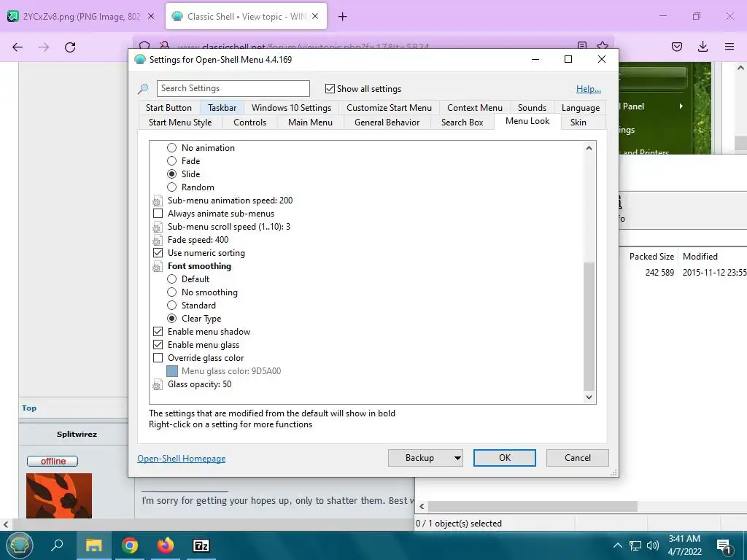Check Override glass color
This screenshot has height=560, width=747.
(x=158, y=357)
